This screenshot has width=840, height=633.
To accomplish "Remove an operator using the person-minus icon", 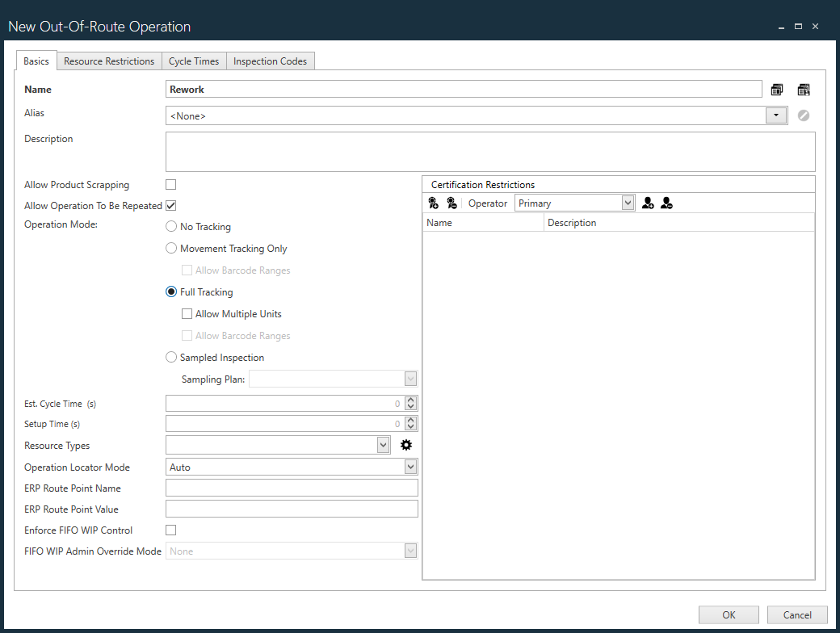I will (666, 203).
